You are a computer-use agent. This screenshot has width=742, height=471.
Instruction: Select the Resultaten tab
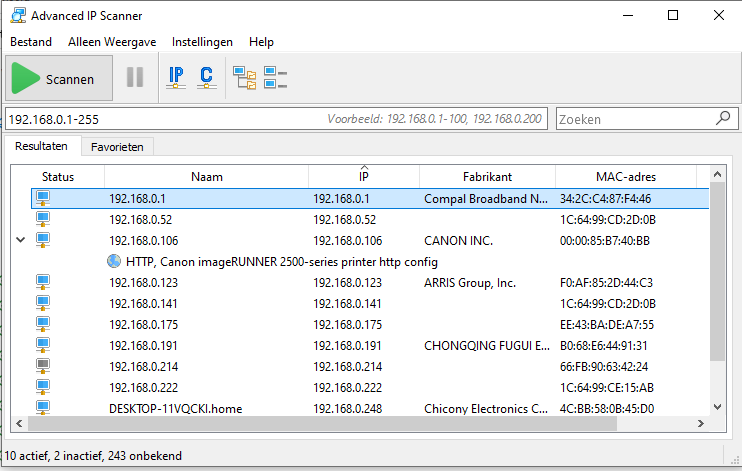coord(41,146)
